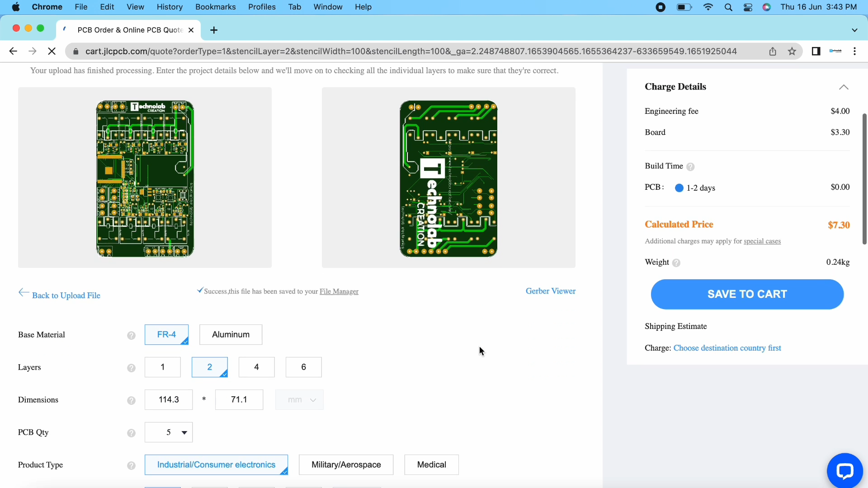Open Control Center icon
The width and height of the screenshot is (868, 488).
(748, 7)
